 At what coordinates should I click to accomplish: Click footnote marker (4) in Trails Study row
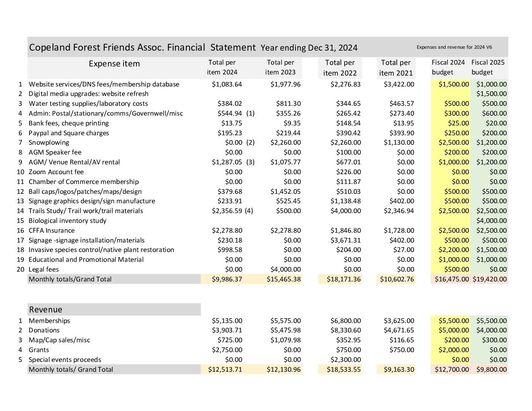(x=249, y=211)
